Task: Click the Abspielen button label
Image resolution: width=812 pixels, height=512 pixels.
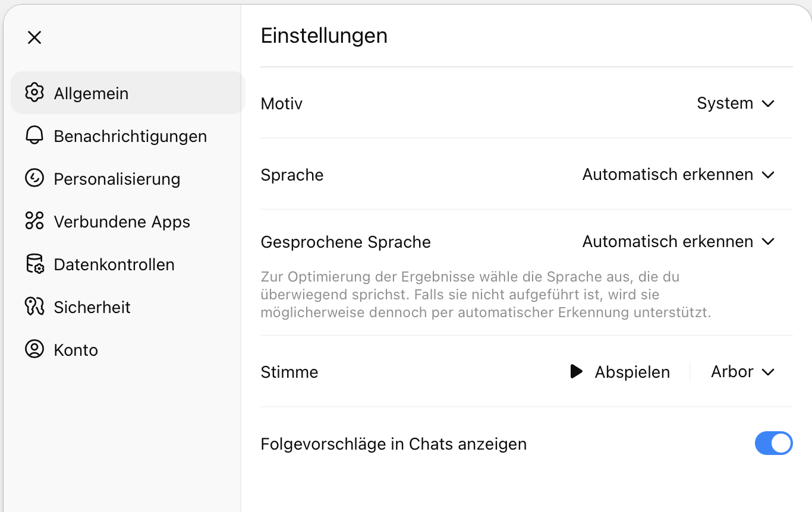Action: (x=632, y=372)
